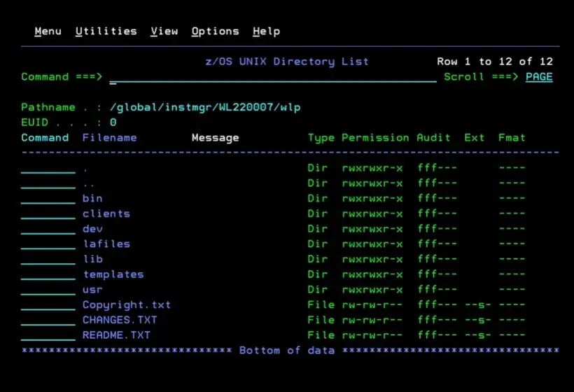Click the EUID value 0

click(x=113, y=122)
